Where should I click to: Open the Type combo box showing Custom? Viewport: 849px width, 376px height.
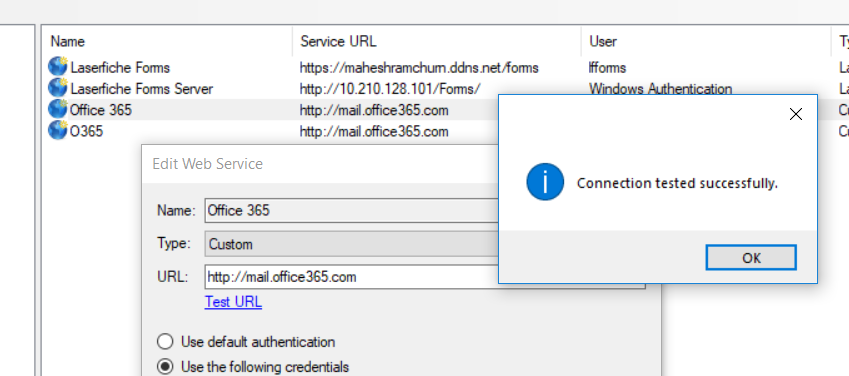pyautogui.click(x=351, y=244)
